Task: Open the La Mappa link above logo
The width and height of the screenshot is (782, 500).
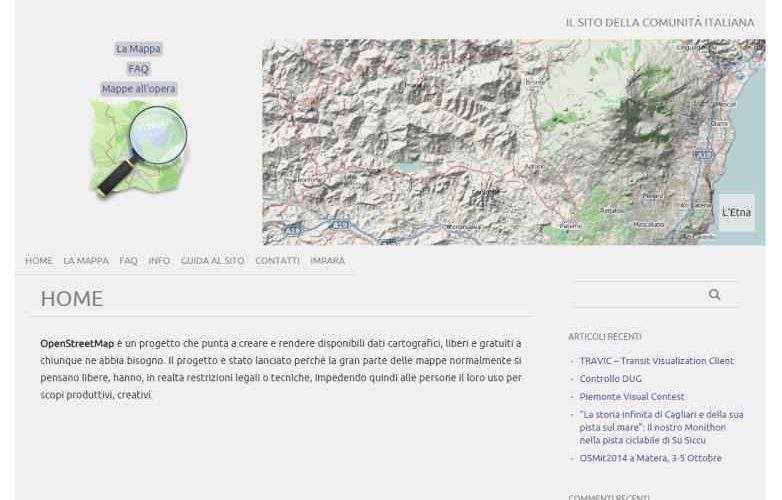Action: coord(138,49)
